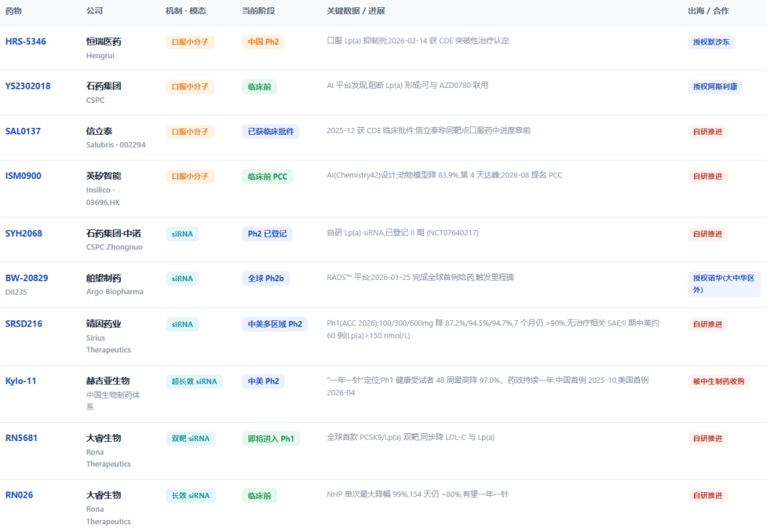
Task: Select the 恒瑞医药 company name
Action: (104, 42)
